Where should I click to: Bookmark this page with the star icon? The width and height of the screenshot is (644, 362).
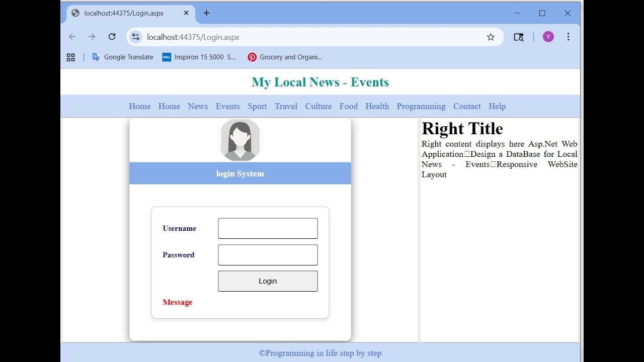click(491, 37)
